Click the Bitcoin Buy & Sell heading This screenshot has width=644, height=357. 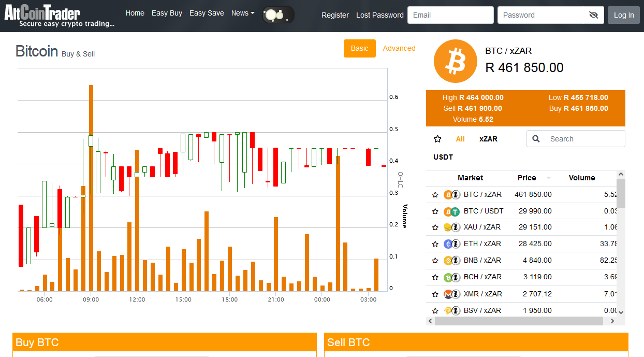coord(55,51)
